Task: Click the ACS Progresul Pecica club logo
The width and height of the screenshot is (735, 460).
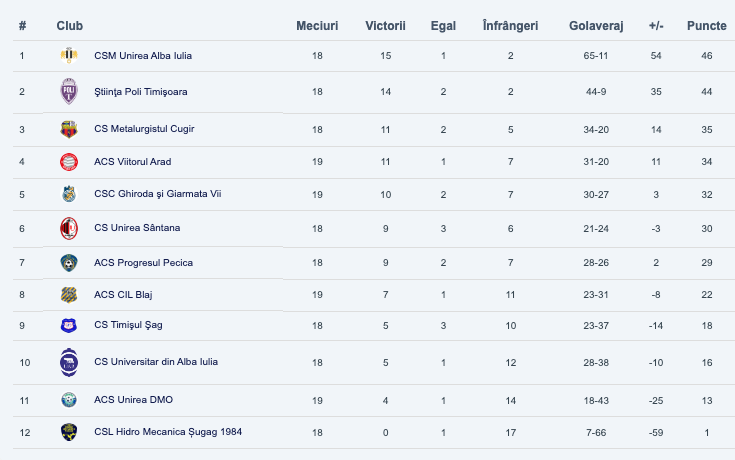Action: 68,262
